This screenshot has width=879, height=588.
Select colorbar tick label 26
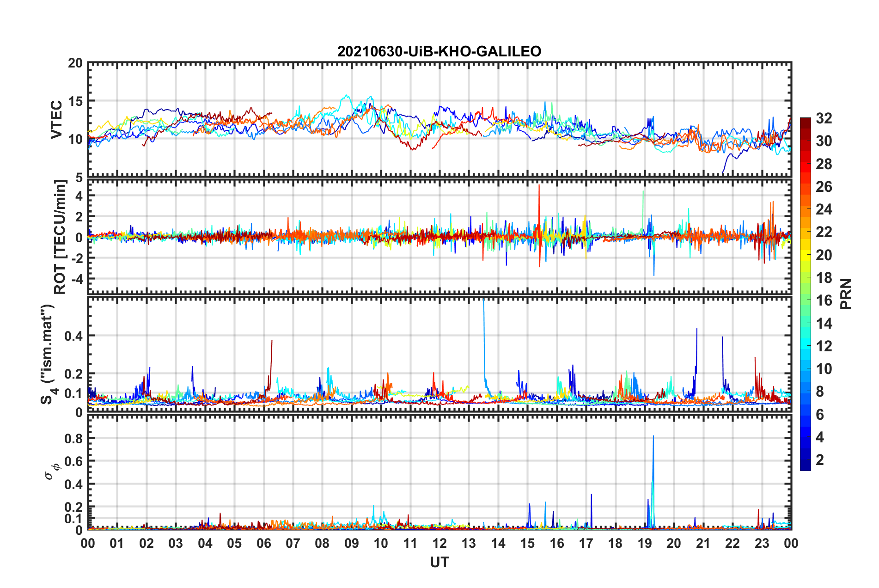[x=824, y=187]
